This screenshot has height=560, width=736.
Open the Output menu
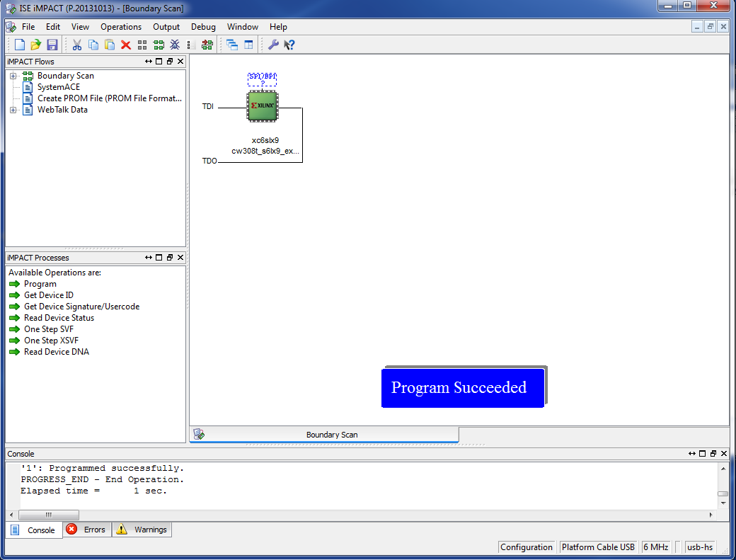(166, 27)
